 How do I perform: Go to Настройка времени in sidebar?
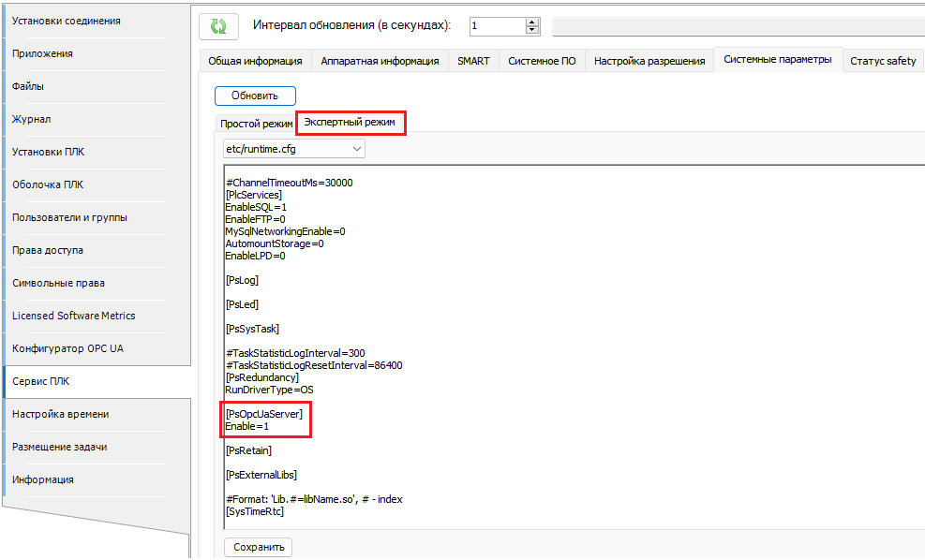[60, 414]
